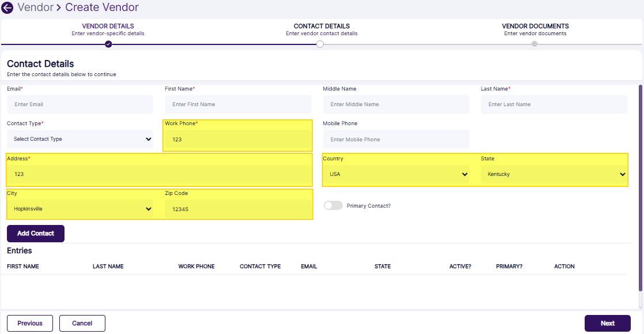Click the State dropdown arrow
This screenshot has height=334, width=644.
click(622, 174)
